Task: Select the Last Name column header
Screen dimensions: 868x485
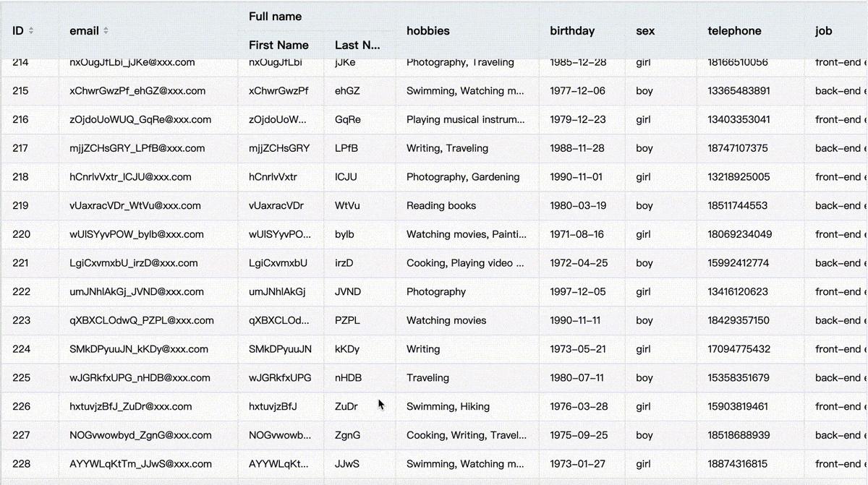Action: pyautogui.click(x=357, y=45)
